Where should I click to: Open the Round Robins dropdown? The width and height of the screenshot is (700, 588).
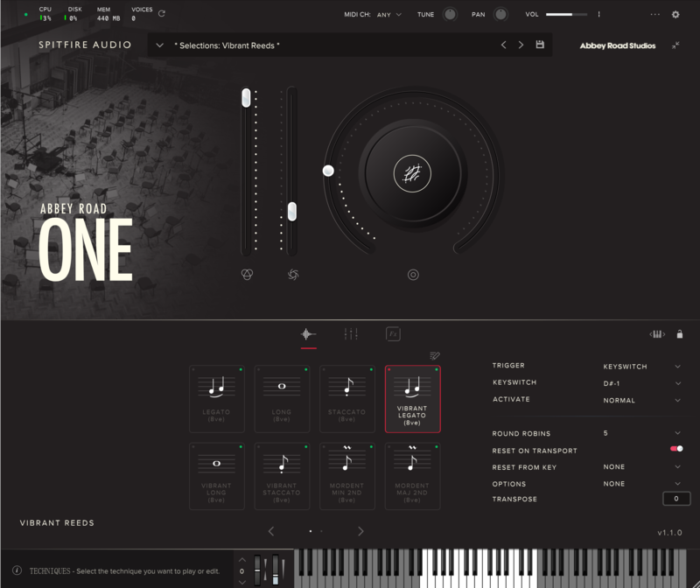641,433
